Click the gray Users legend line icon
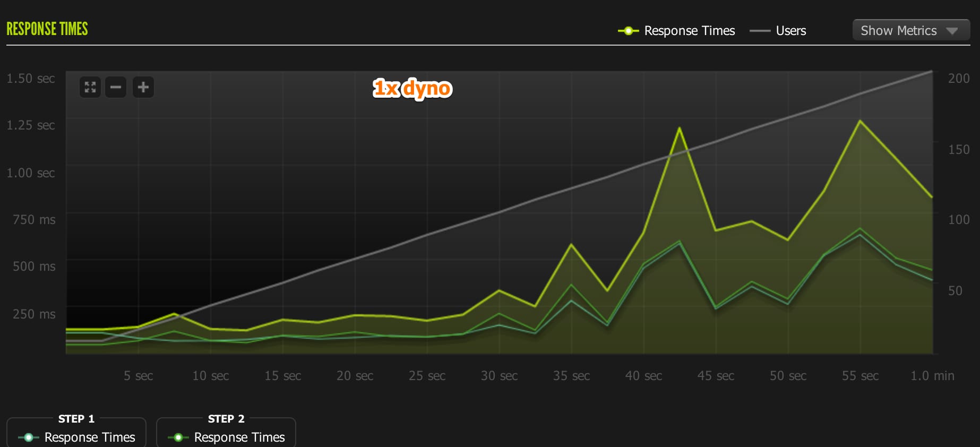The height and width of the screenshot is (447, 980). (760, 31)
